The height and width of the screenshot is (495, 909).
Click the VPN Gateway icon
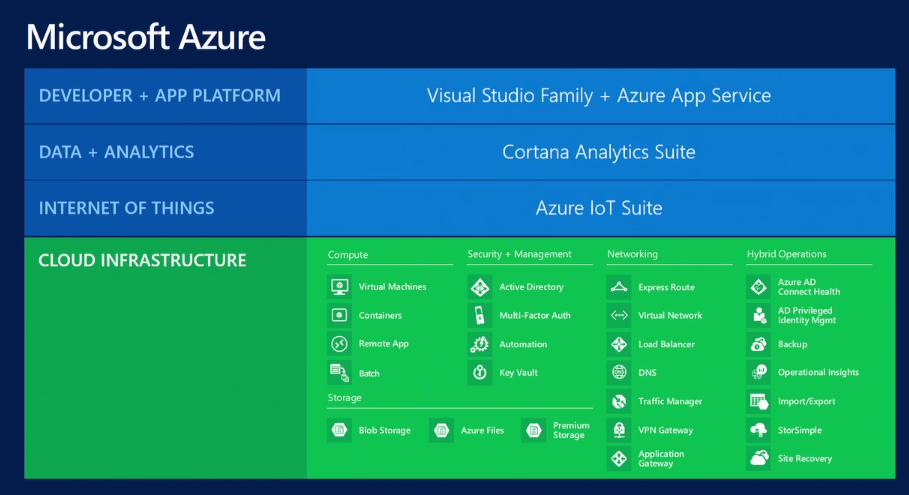pos(619,430)
